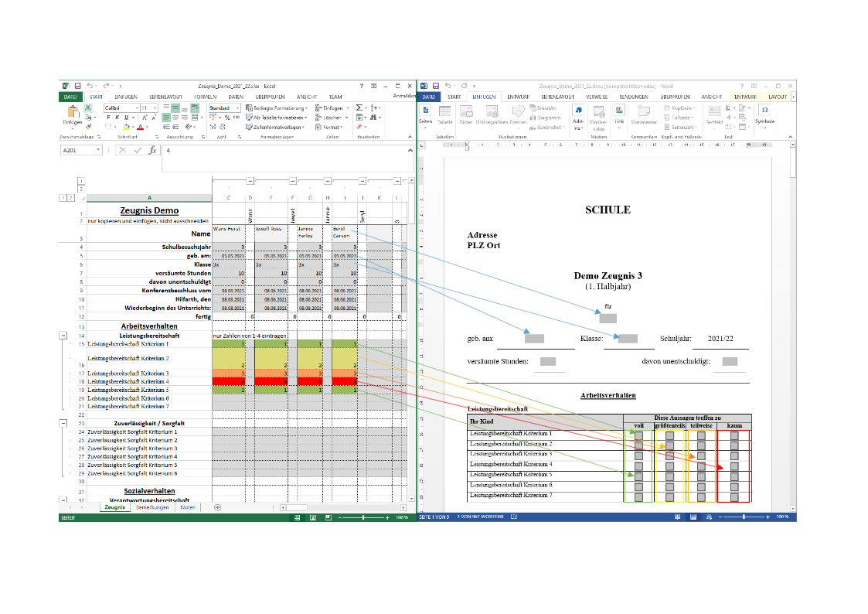Collapse the Zuverlässigkeit / Sorgfalt row group

pos(63,423)
